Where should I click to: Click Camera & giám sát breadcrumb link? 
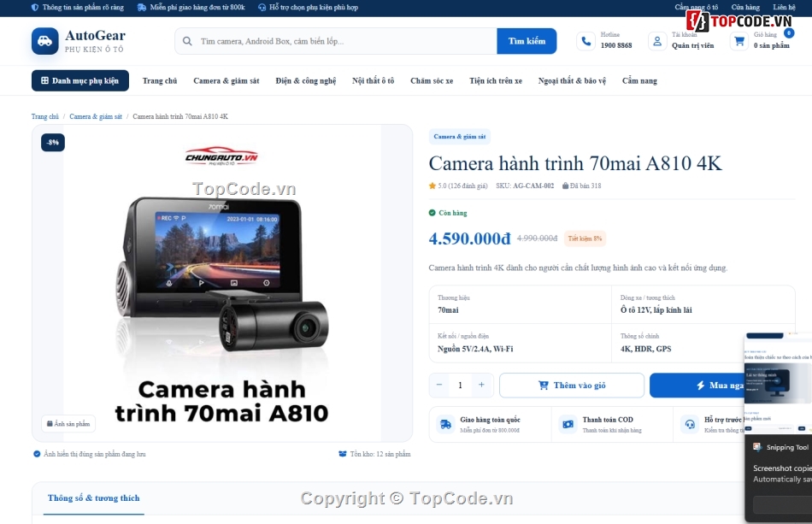96,116
